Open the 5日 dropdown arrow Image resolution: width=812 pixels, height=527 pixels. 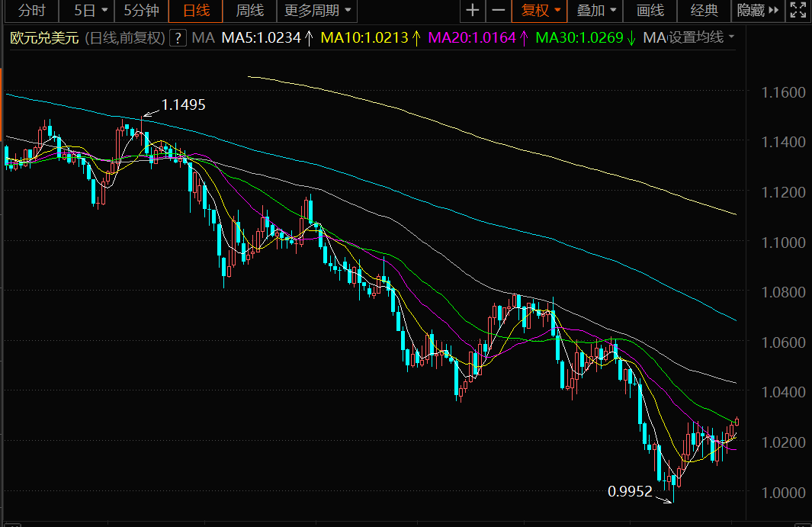click(104, 11)
